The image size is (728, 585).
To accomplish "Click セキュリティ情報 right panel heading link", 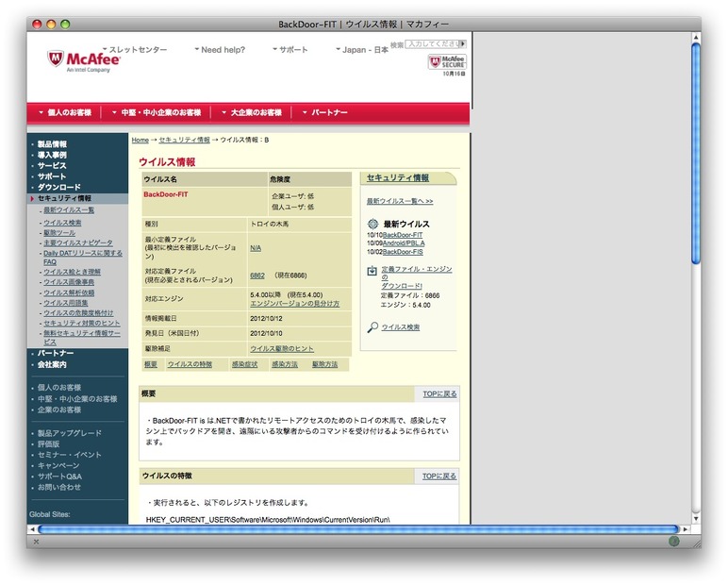I will pyautogui.click(x=398, y=178).
